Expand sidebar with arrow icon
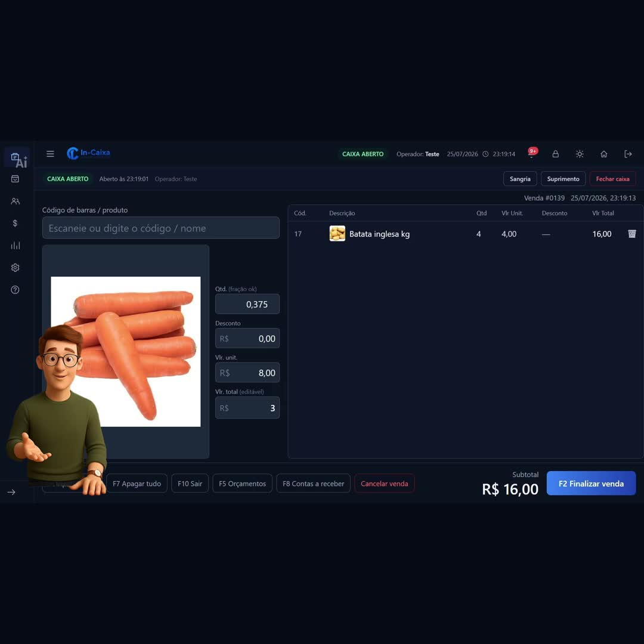The width and height of the screenshot is (644, 644). (11, 492)
